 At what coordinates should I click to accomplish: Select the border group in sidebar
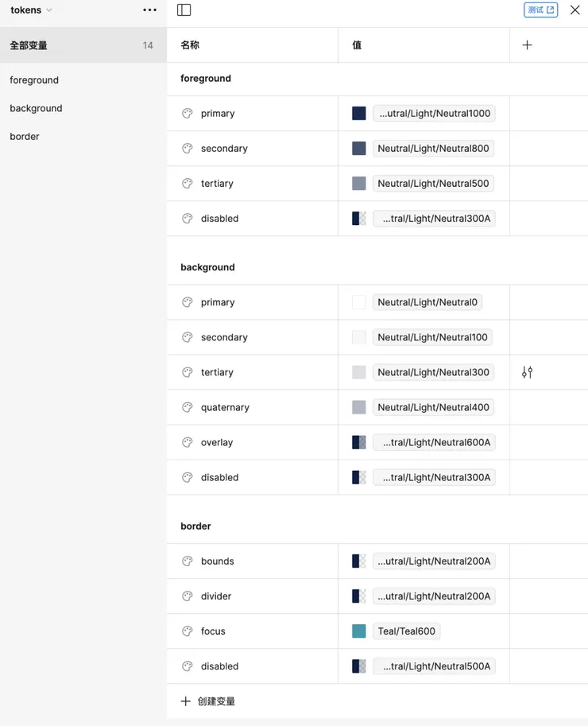pos(25,137)
